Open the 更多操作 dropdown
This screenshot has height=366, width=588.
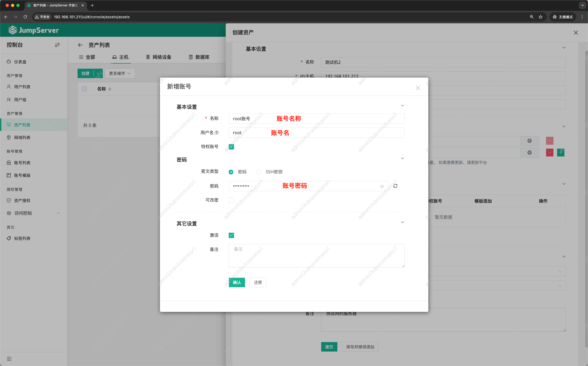[119, 73]
